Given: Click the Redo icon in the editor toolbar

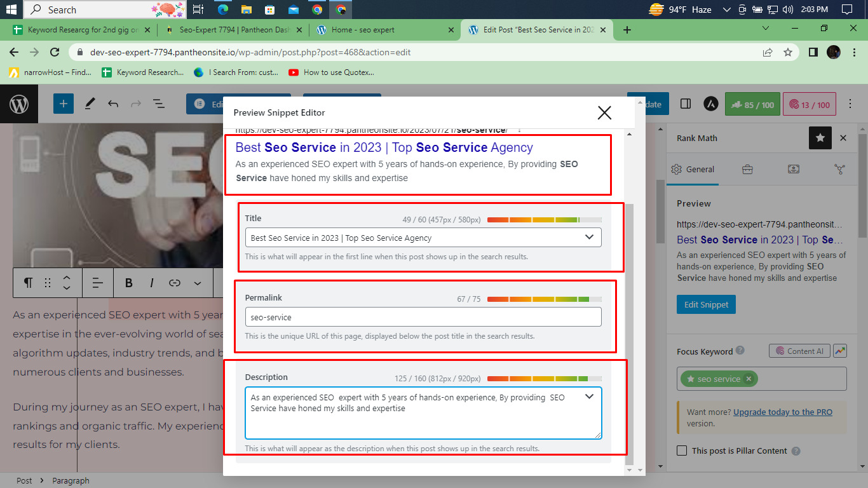Looking at the screenshot, I should [135, 104].
